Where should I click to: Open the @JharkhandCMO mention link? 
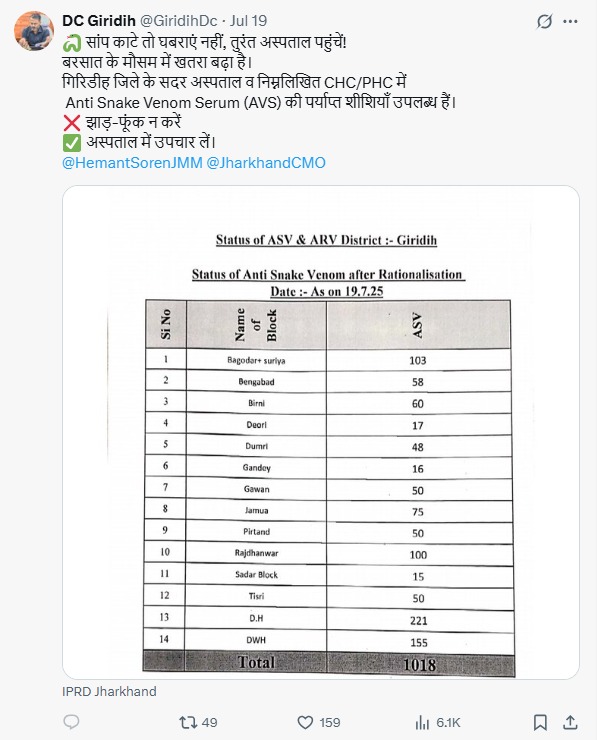click(x=266, y=163)
